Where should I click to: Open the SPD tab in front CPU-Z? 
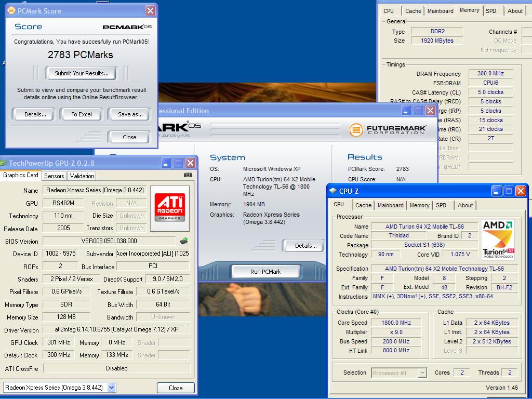[x=441, y=205]
